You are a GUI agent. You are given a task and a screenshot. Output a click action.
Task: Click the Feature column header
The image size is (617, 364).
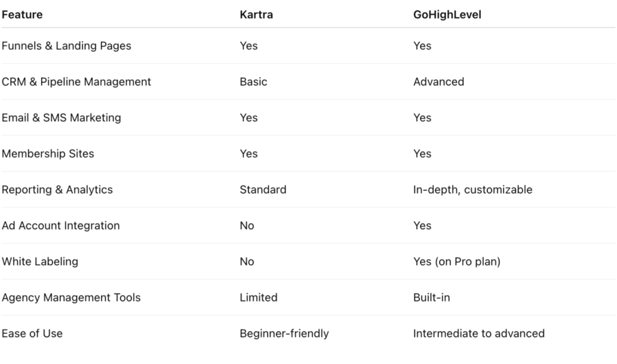pos(22,14)
